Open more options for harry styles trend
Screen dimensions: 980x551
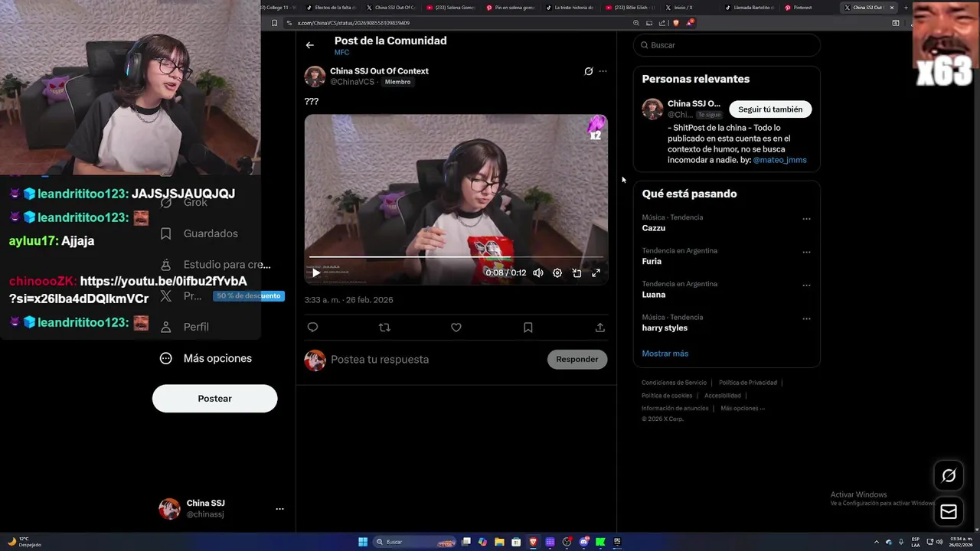pos(806,318)
